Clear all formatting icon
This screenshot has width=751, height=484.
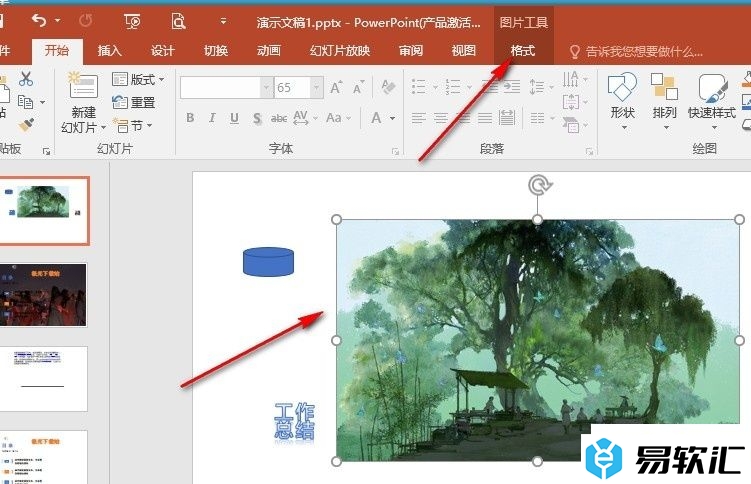388,87
